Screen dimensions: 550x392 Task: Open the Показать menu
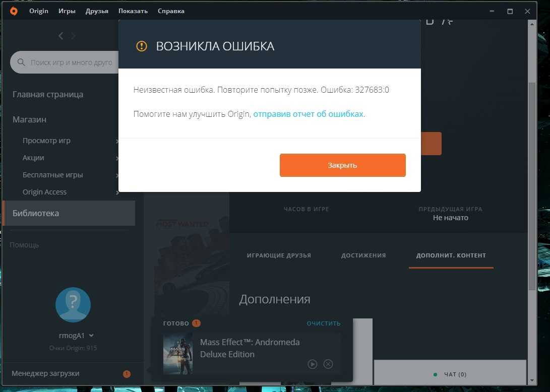click(133, 11)
